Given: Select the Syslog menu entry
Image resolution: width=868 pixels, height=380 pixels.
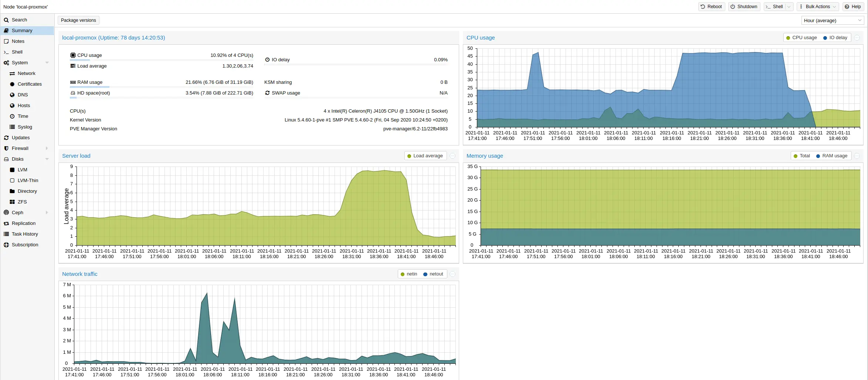Looking at the screenshot, I should click(x=27, y=127).
